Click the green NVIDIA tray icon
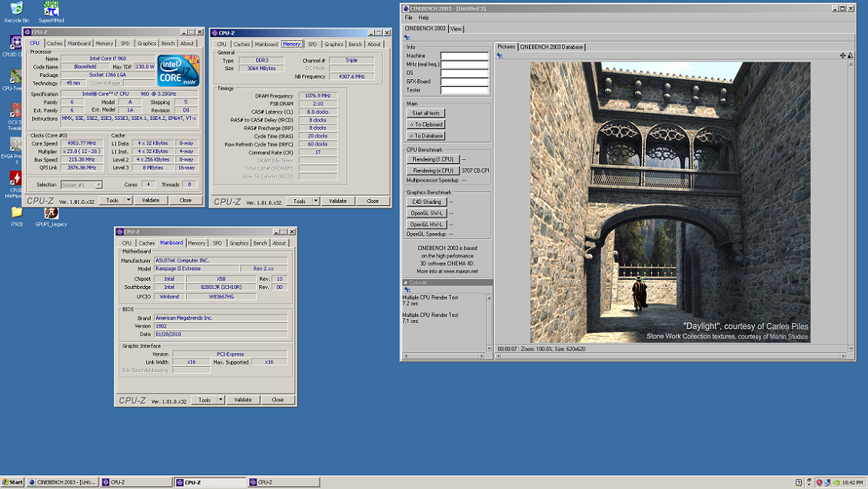Screen dimensions: 868x489 836,482
